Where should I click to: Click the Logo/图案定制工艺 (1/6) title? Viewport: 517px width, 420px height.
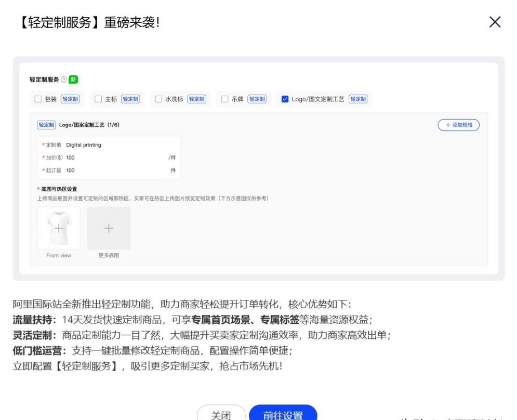coord(89,125)
